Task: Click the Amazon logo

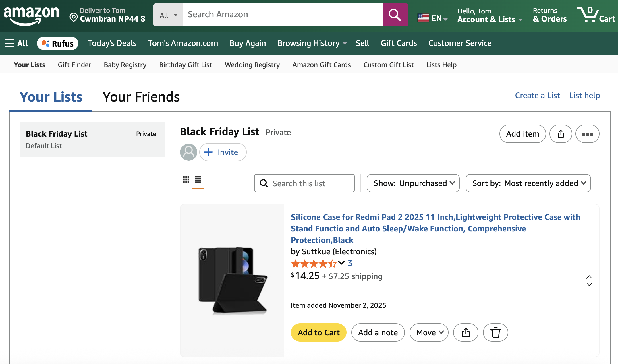Action: [31, 15]
